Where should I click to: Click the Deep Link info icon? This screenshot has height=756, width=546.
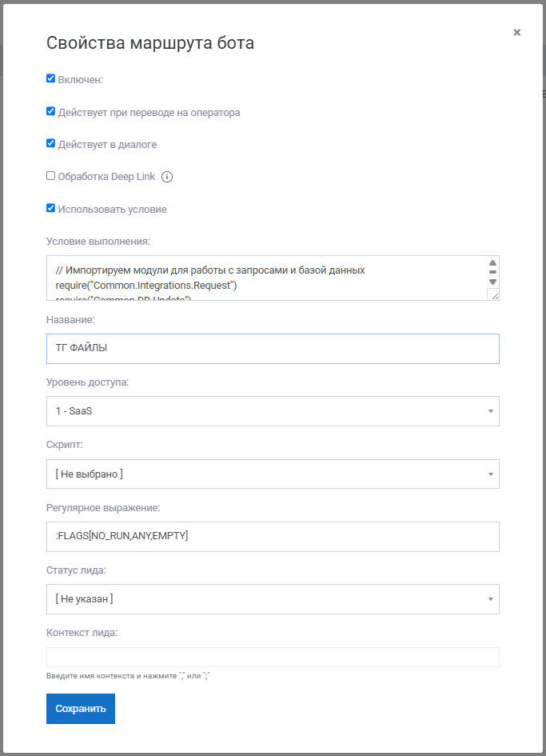[167, 177]
